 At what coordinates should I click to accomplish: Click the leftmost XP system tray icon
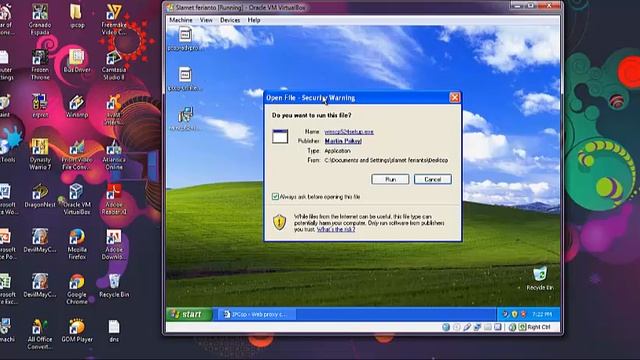[x=505, y=314]
